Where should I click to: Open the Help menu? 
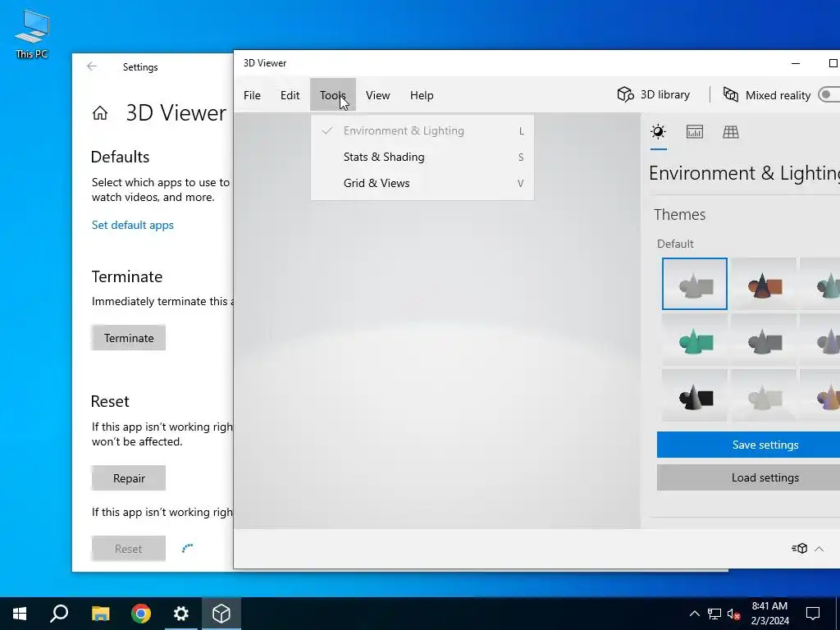click(x=422, y=95)
